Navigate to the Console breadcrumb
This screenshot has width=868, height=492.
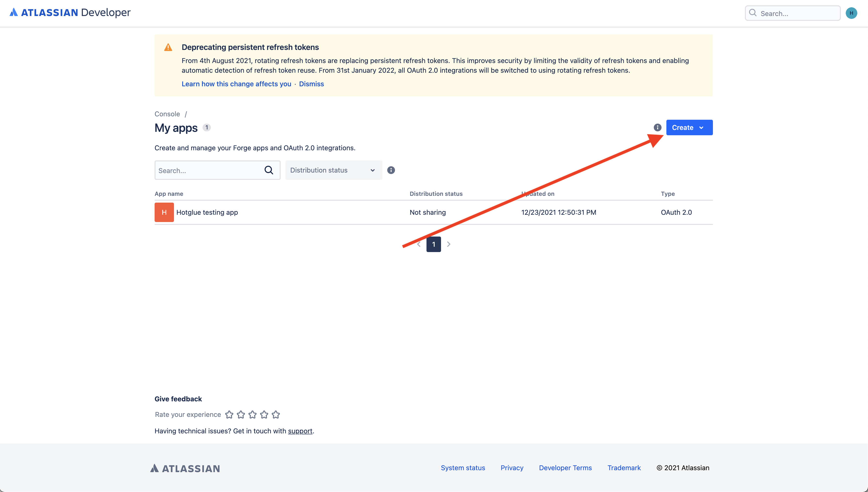pyautogui.click(x=167, y=114)
